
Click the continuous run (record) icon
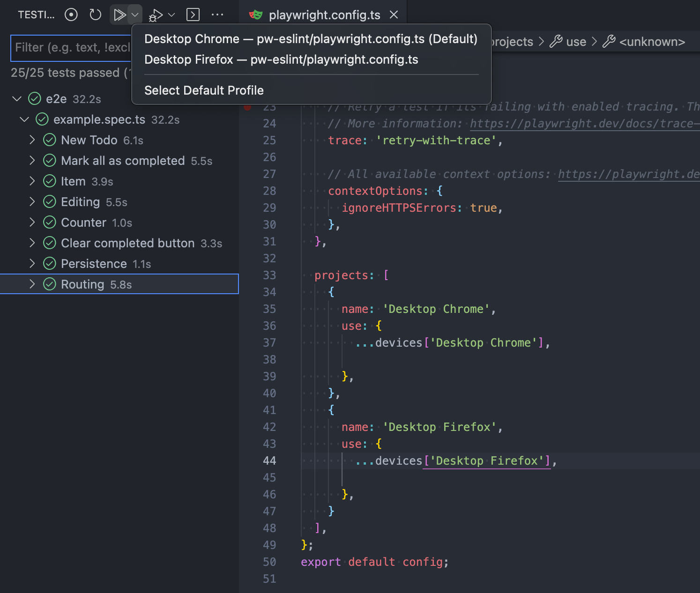point(71,15)
